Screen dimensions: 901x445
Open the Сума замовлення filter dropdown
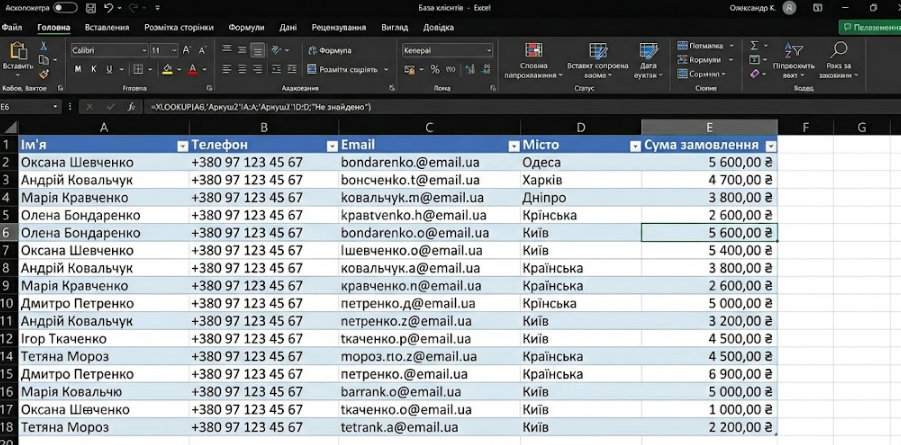tap(771, 146)
